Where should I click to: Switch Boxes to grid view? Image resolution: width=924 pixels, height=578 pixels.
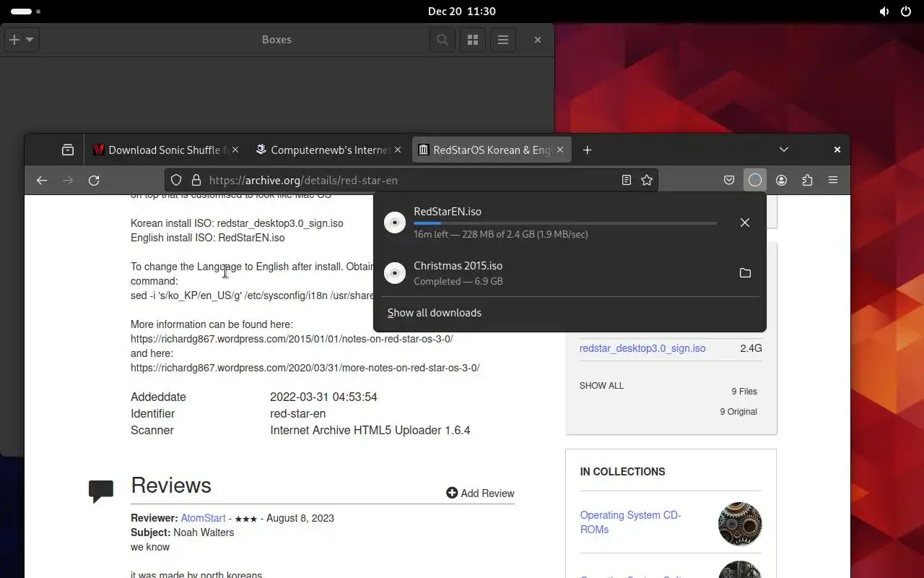click(x=473, y=40)
